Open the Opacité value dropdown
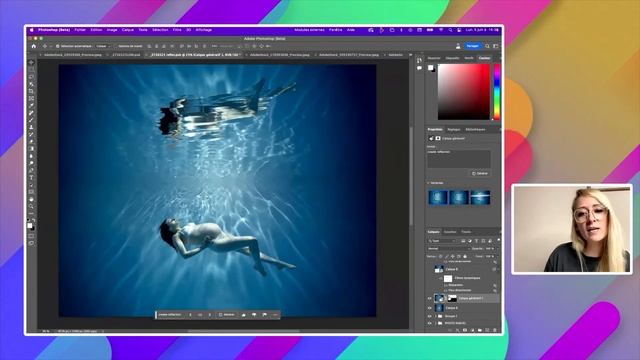640x360 pixels. (491, 249)
